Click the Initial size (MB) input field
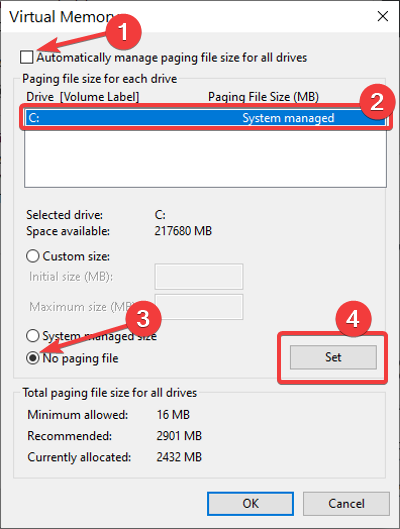Screen dimensions: 400x529 click(199, 277)
